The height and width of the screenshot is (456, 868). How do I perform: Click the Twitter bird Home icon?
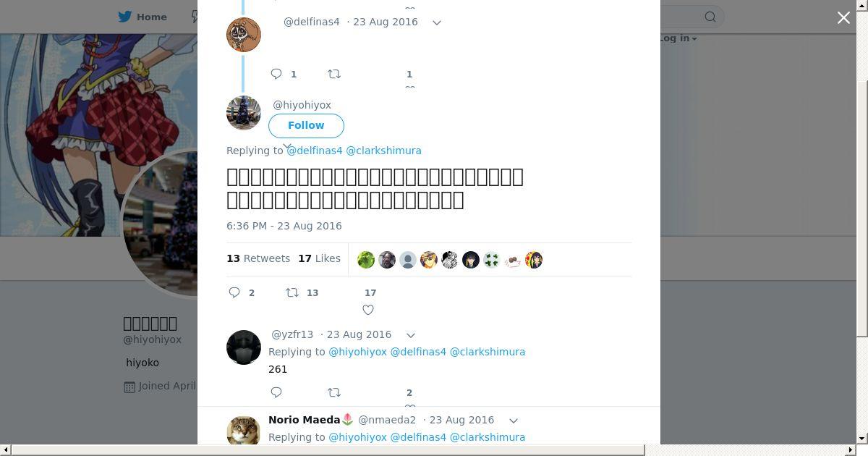click(126, 17)
